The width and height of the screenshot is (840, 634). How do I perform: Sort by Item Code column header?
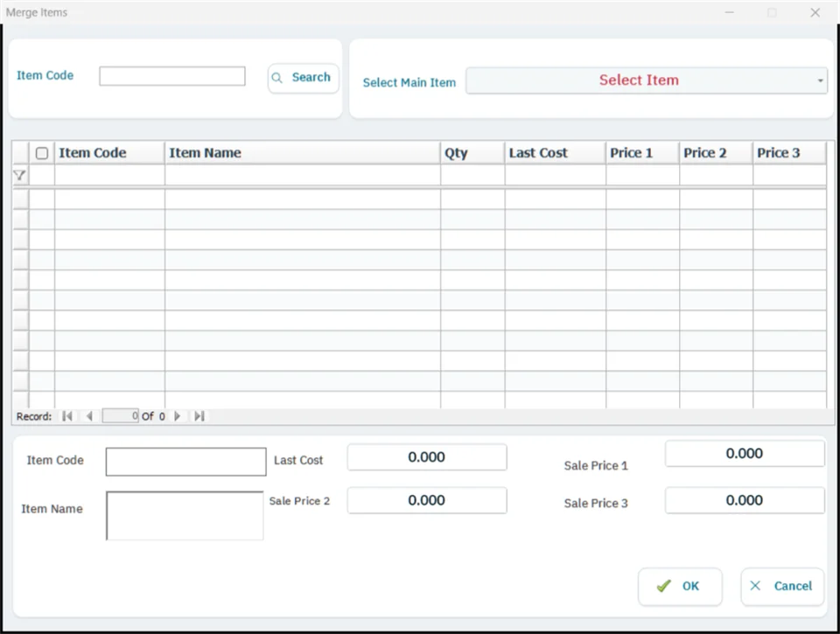(x=109, y=153)
